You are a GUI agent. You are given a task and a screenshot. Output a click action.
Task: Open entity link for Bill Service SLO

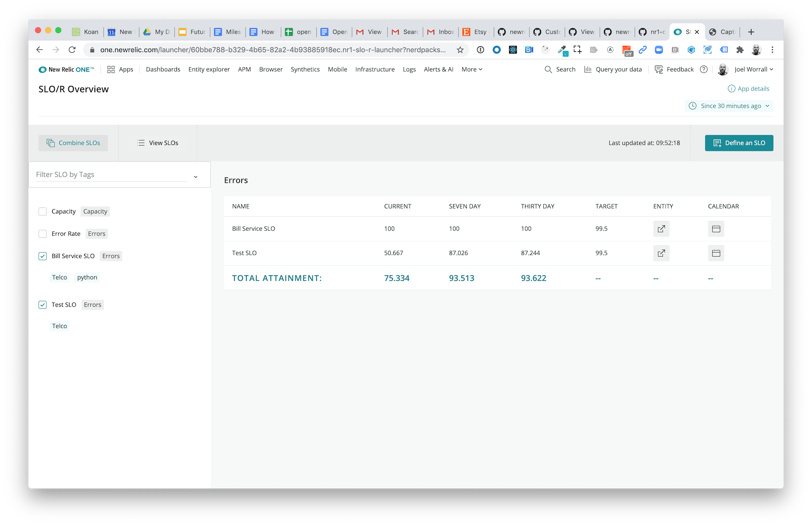tap(661, 229)
